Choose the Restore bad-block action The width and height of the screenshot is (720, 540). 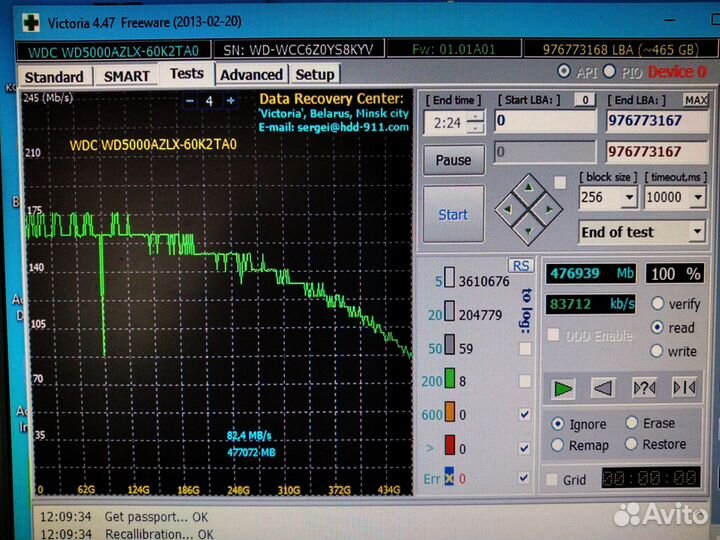click(631, 444)
